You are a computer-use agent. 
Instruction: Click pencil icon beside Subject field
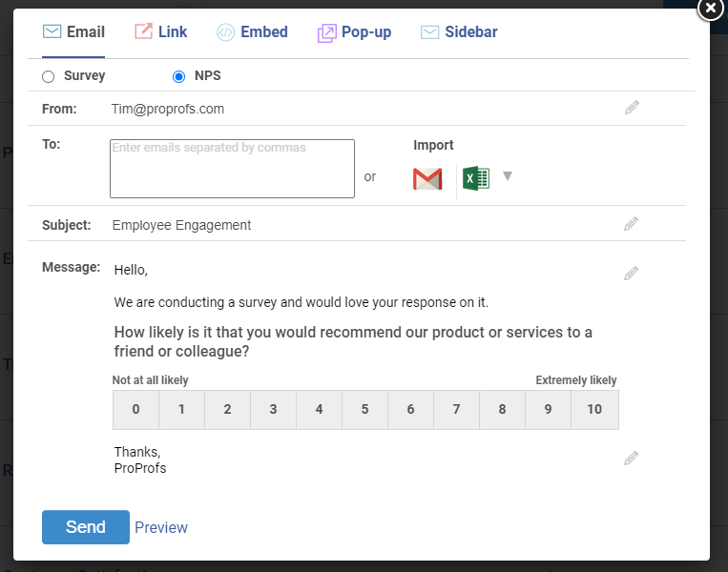click(631, 224)
